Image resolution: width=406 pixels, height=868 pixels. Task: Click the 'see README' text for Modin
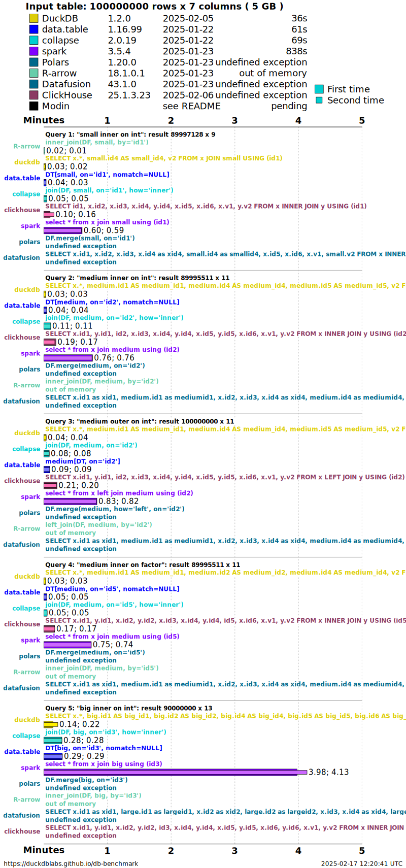(x=191, y=106)
